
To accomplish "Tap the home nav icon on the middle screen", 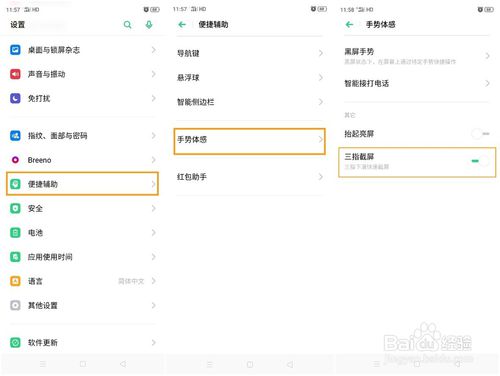I will pos(250,364).
